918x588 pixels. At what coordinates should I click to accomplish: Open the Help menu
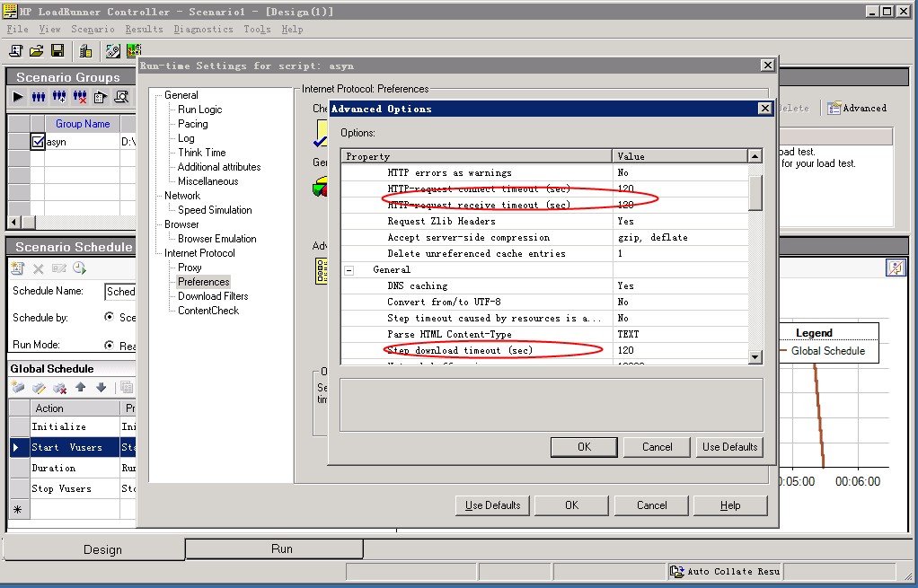[x=292, y=30]
